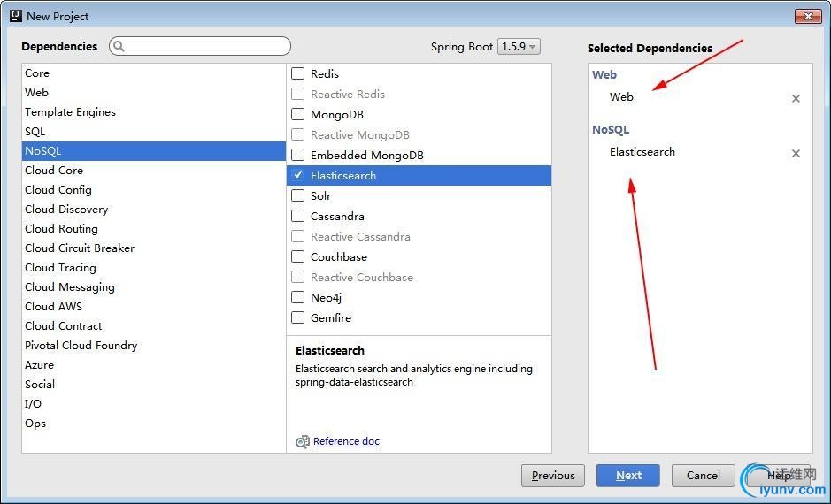Image resolution: width=831 pixels, height=504 pixels.
Task: Close the New Project dialog
Action: (807, 16)
